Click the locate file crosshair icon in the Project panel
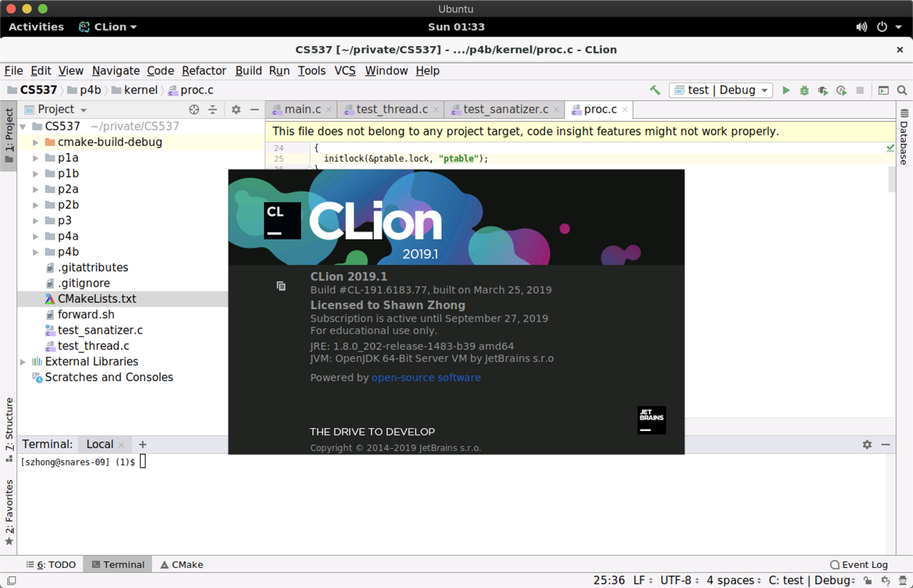 (194, 109)
